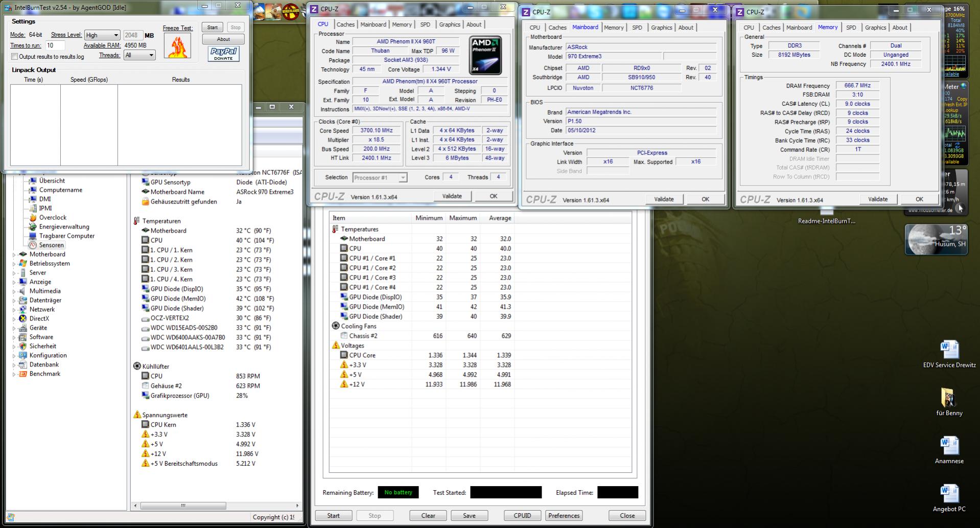
Task: Select the Anamnese desktop document
Action: click(x=949, y=450)
